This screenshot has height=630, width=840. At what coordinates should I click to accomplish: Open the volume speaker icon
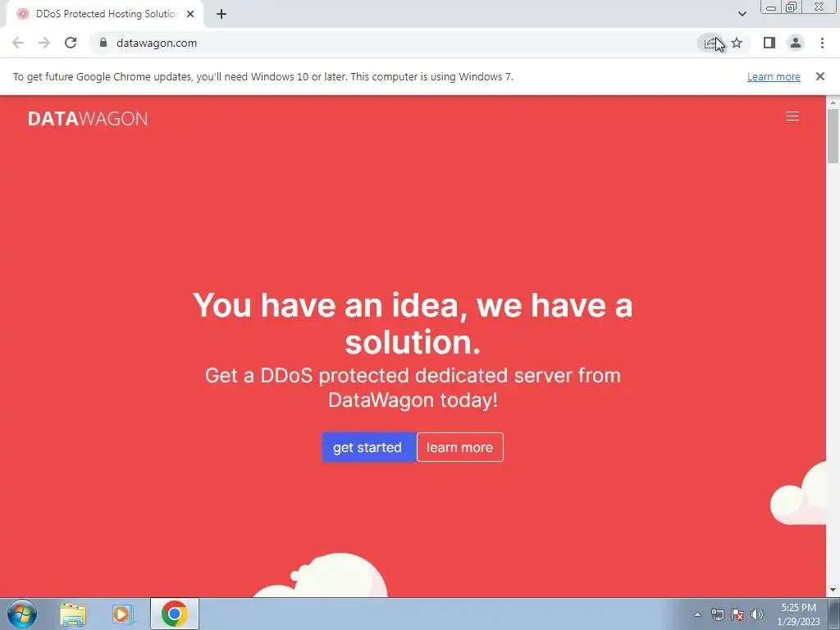coord(756,614)
